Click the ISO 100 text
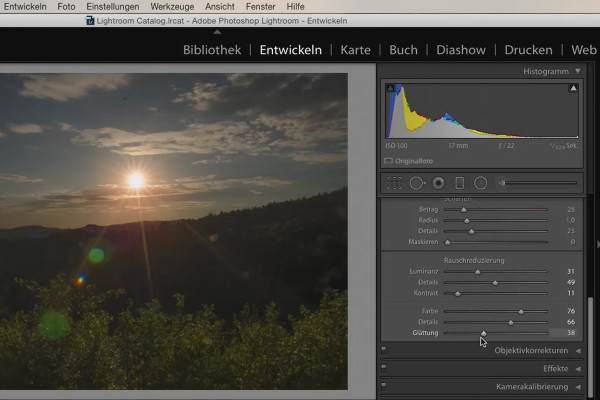Image resolution: width=600 pixels, height=400 pixels. tap(396, 146)
